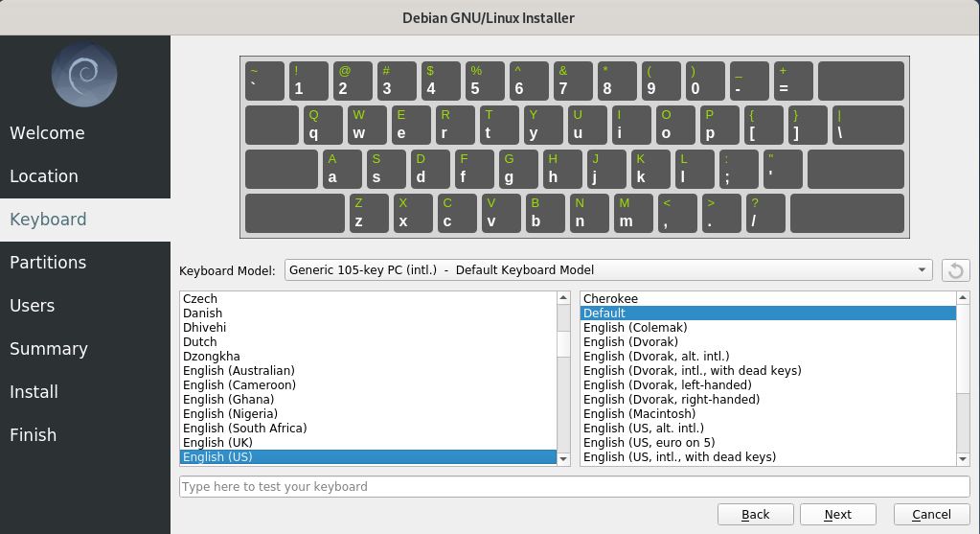This screenshot has width=980, height=534.
Task: Select the Default variant
Action: click(768, 313)
